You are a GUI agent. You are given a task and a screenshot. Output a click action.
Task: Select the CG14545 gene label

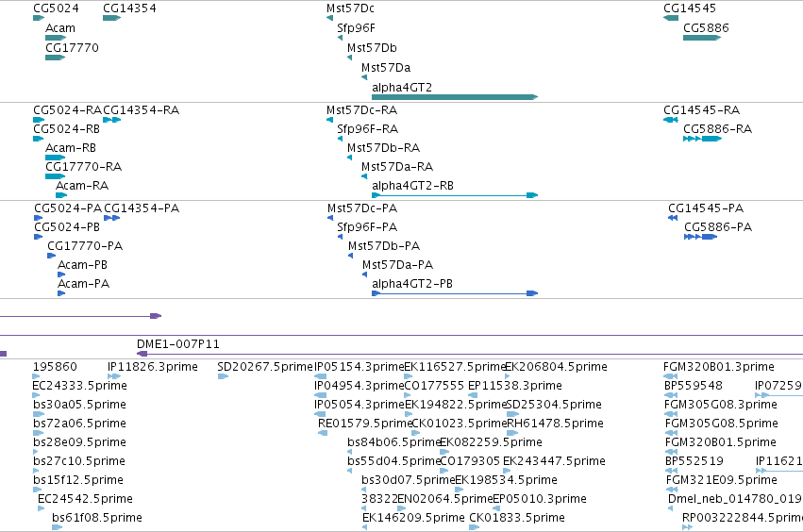pyautogui.click(x=690, y=8)
